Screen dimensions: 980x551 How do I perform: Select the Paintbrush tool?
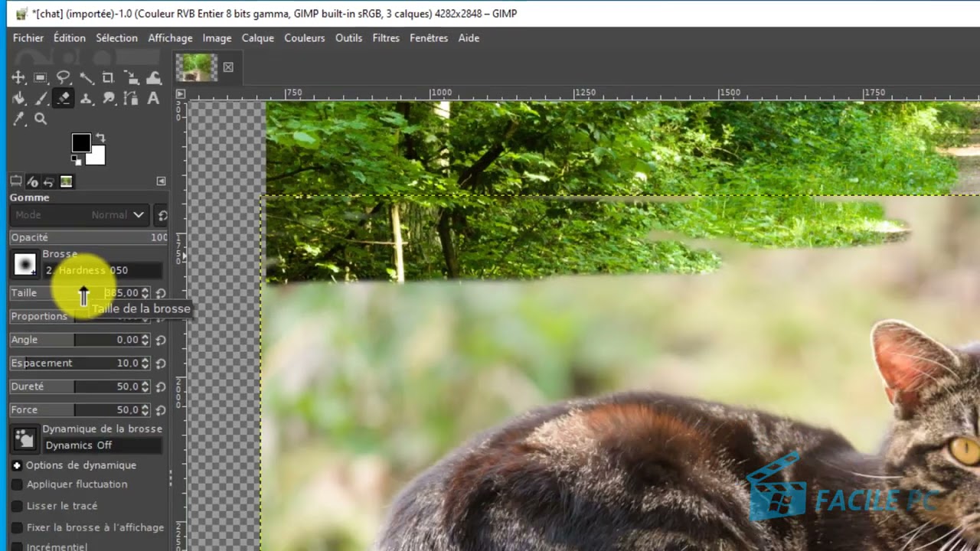pyautogui.click(x=41, y=98)
